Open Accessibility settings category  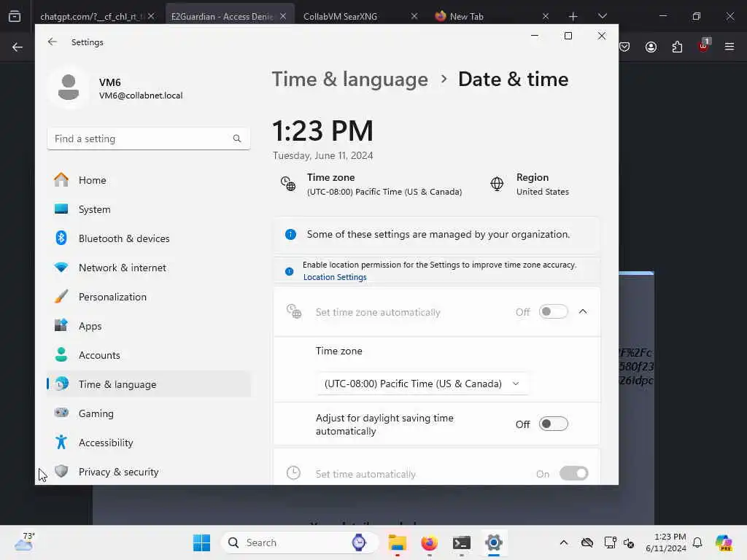tap(149, 443)
